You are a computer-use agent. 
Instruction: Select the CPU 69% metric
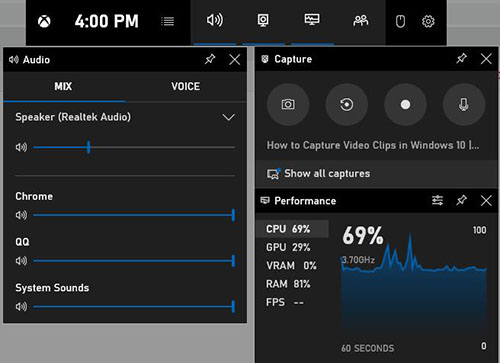(x=292, y=229)
